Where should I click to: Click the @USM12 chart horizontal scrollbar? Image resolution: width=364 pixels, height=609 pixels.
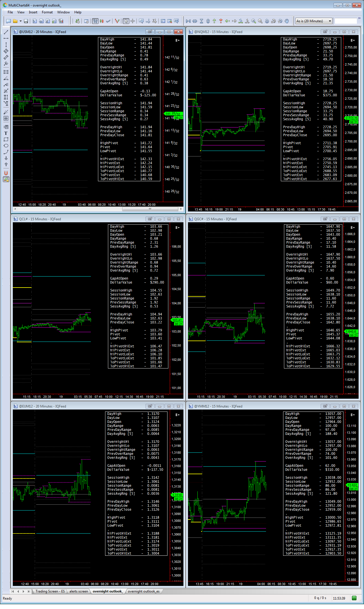click(150, 209)
